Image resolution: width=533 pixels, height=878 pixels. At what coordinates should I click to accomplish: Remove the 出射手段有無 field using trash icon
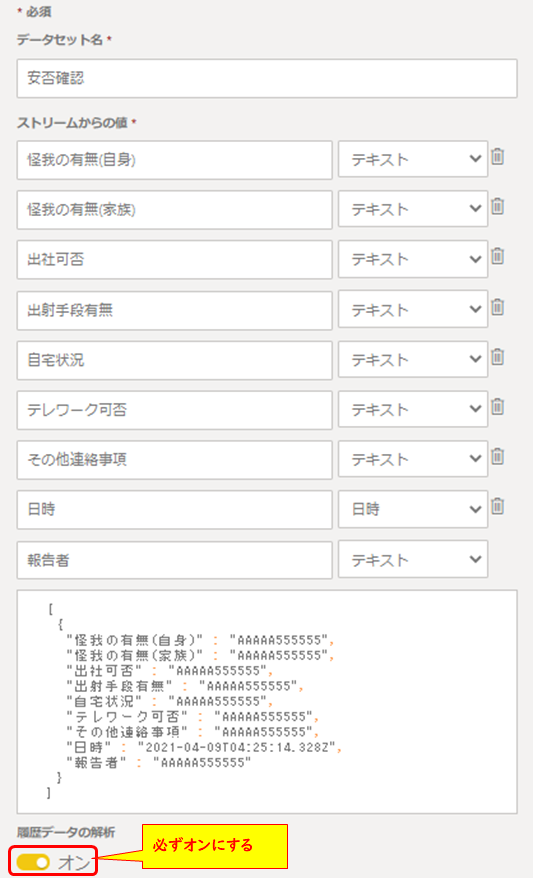click(x=497, y=306)
